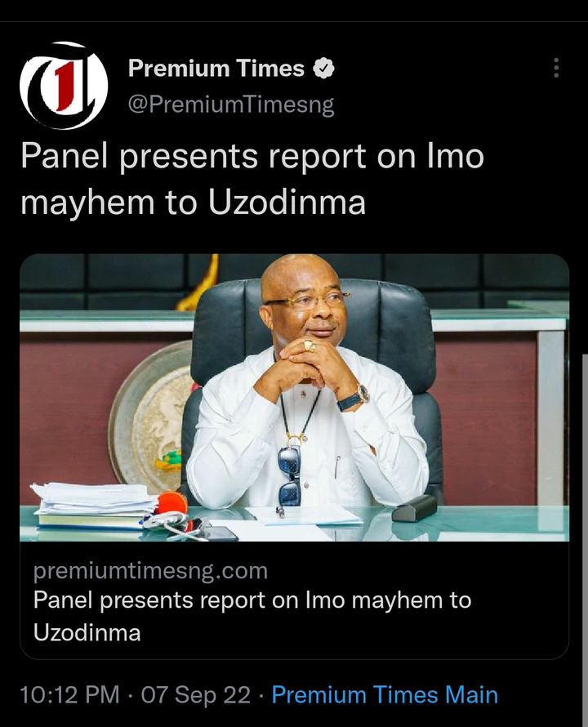
Task: Click the 07 Sep 22 date
Action: pos(196,695)
